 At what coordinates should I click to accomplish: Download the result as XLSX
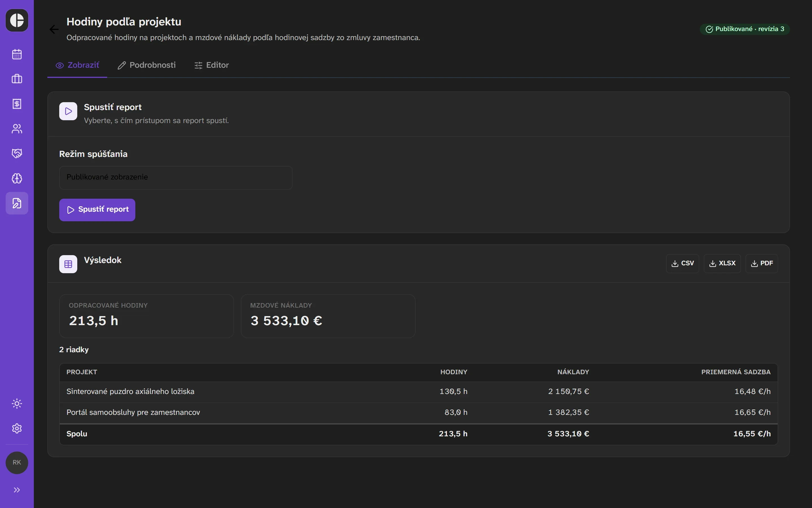point(722,263)
